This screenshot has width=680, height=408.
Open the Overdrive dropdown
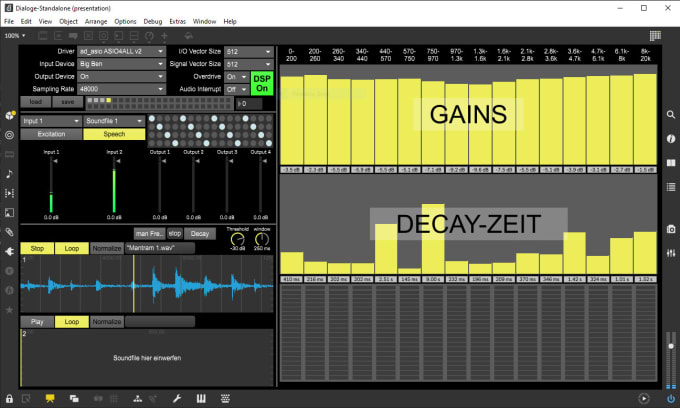tap(237, 77)
